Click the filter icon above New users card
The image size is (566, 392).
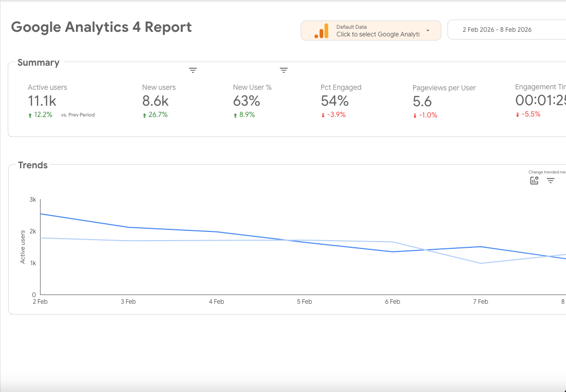[x=192, y=70]
